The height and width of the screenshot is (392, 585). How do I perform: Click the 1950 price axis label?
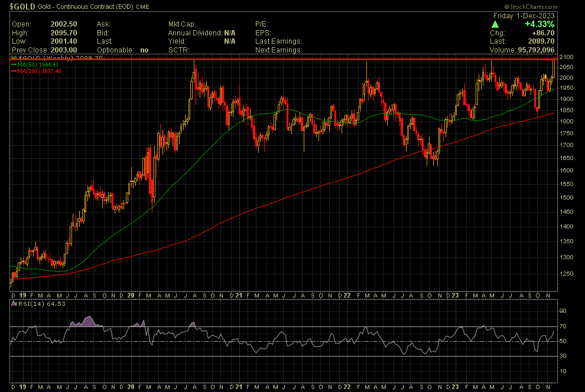tap(566, 88)
